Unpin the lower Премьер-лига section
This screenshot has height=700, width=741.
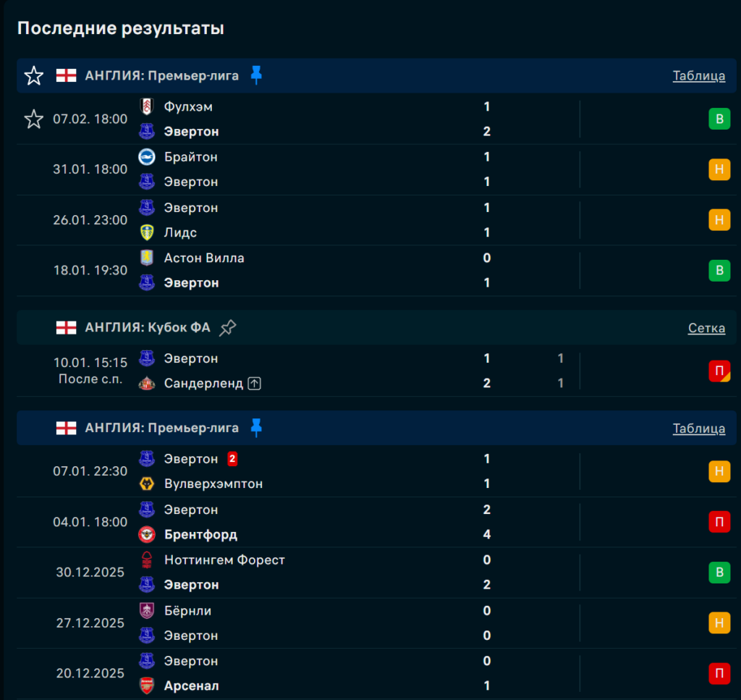256,428
